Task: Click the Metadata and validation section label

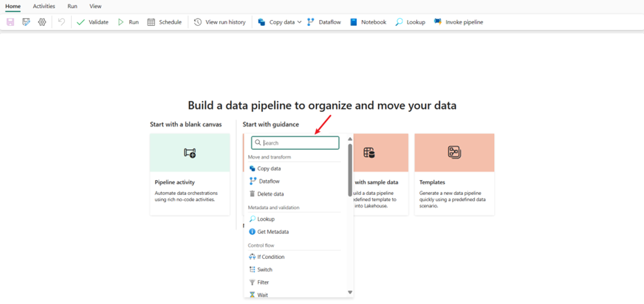Action: click(x=274, y=208)
